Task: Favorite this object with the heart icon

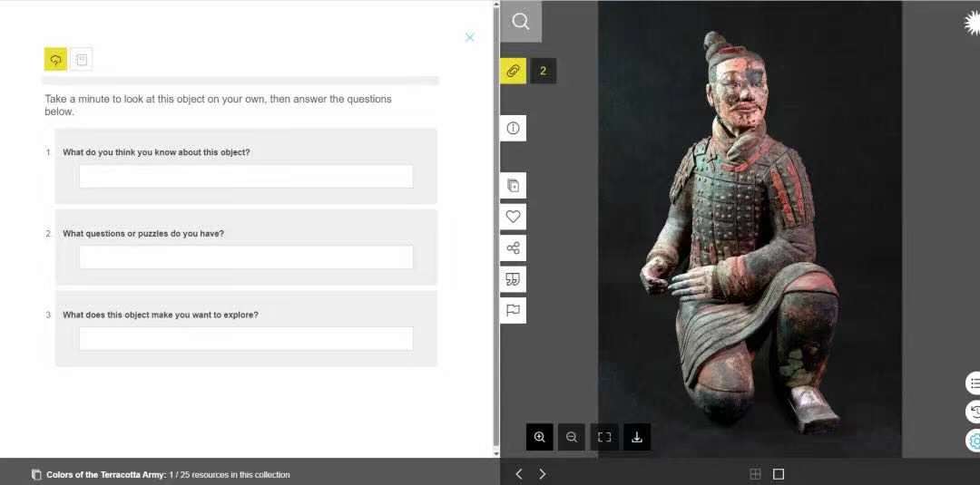Action: [x=513, y=217]
